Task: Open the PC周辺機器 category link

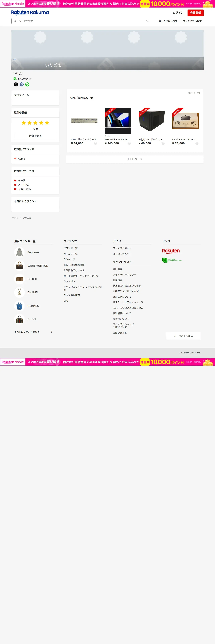Action: [x=24, y=189]
